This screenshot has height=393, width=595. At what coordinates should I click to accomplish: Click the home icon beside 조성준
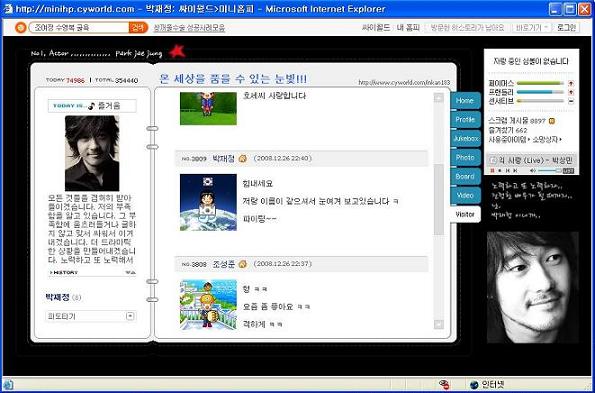(242, 264)
